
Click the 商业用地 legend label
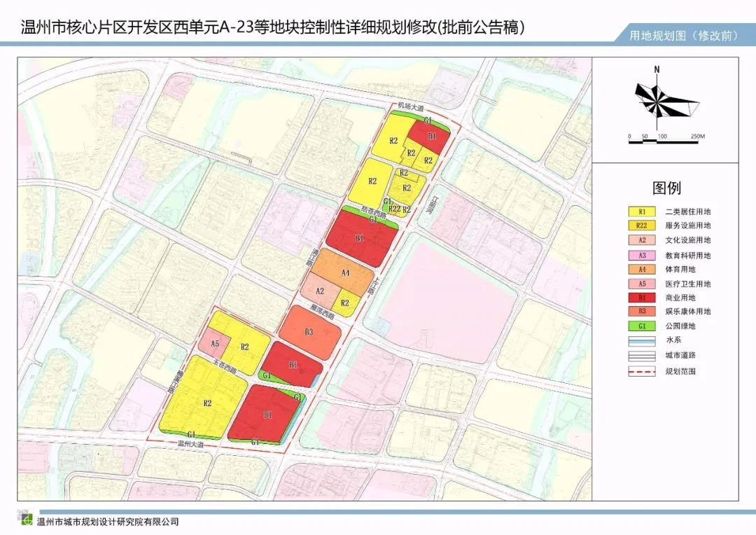[x=680, y=298]
